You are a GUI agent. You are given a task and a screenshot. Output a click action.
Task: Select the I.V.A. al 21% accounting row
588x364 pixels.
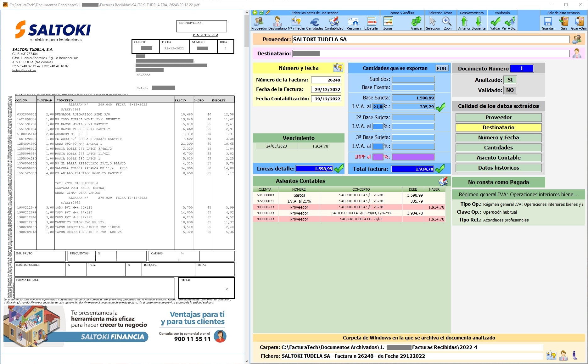click(349, 201)
